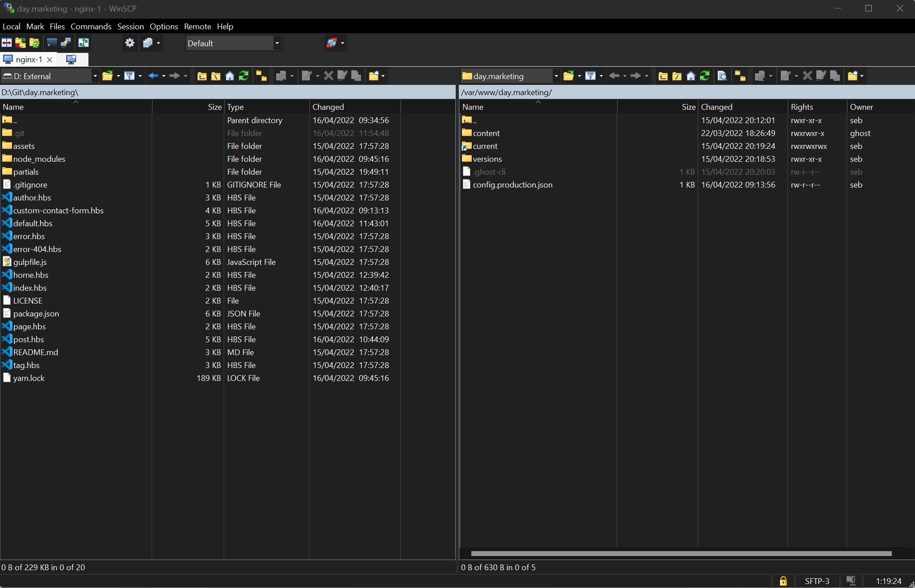Go back using the local panel blue arrow
The image size is (915, 588).
[153, 76]
